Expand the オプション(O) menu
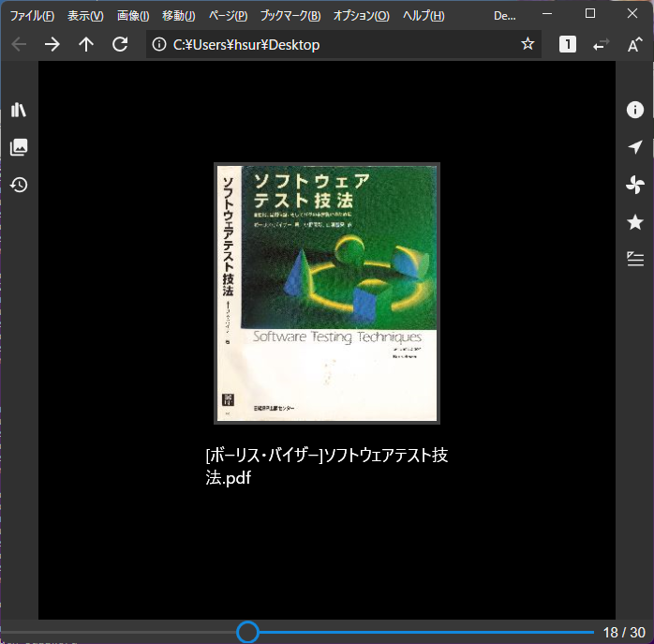Viewport: 654px width, 644px height. point(361,16)
